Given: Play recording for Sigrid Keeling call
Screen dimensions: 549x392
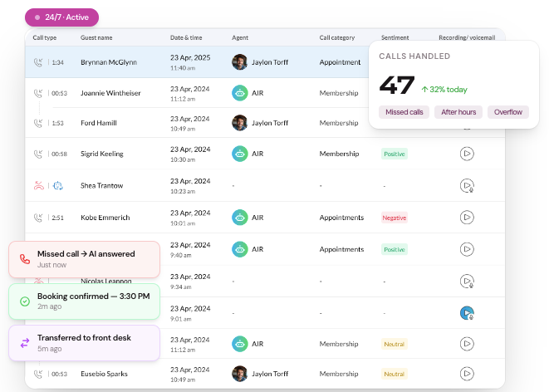Looking at the screenshot, I should coord(467,154).
